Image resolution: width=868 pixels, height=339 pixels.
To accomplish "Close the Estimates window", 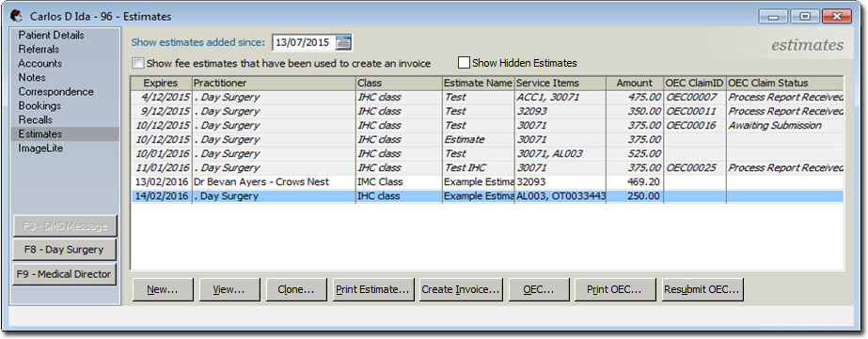I will (837, 17).
